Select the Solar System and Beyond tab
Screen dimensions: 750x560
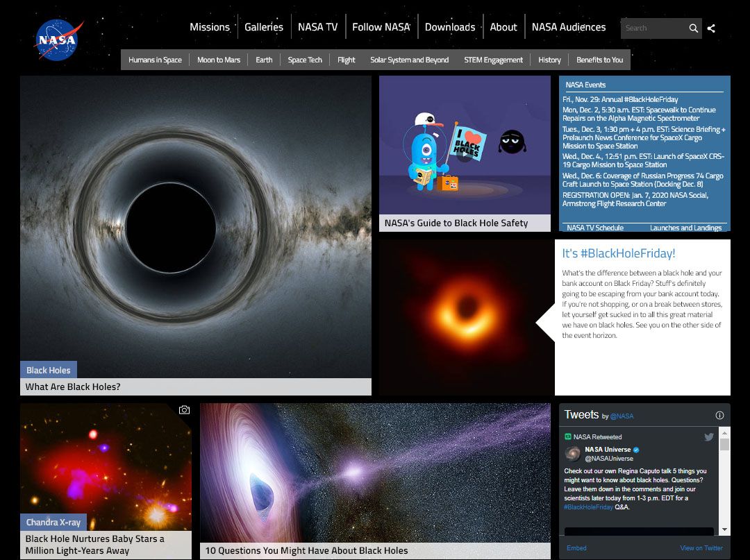[x=409, y=60]
